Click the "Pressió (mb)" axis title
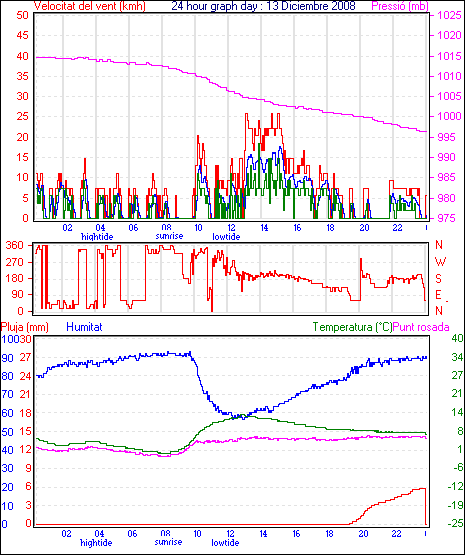 (x=400, y=6)
